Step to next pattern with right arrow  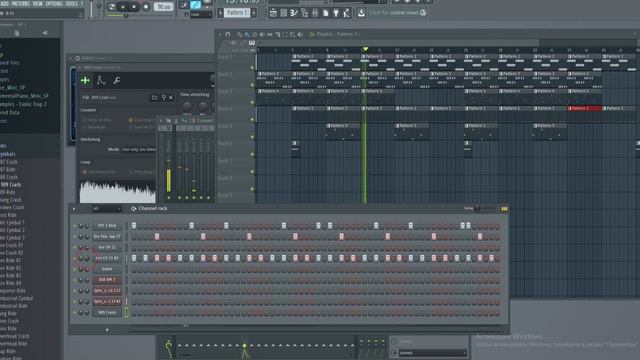254,13
